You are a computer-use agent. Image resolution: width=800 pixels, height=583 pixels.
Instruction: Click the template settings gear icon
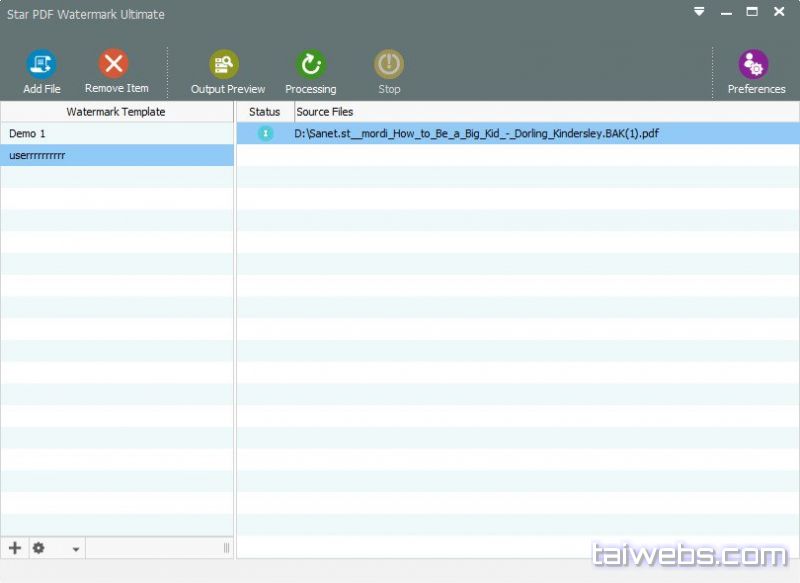(39, 548)
